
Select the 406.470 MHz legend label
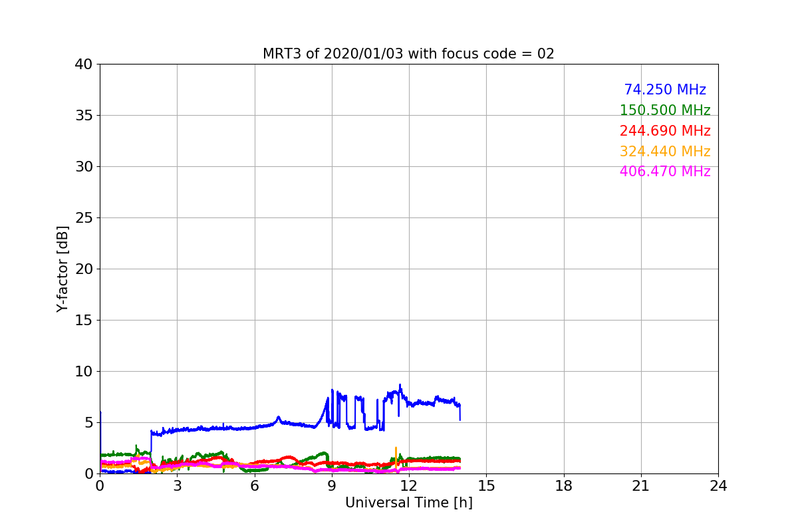(665, 172)
